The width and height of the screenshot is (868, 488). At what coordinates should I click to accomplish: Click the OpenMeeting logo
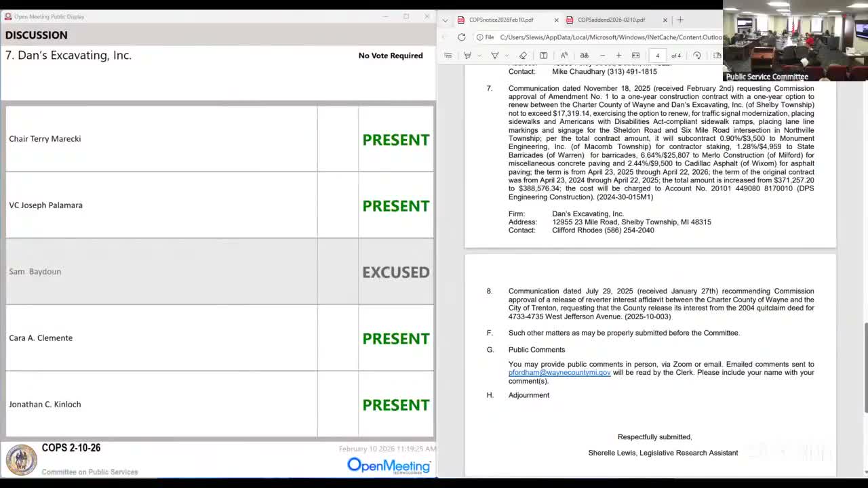389,465
